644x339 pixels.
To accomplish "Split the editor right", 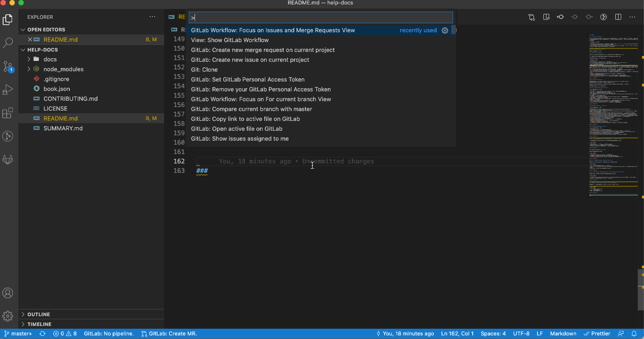I will click(x=618, y=17).
